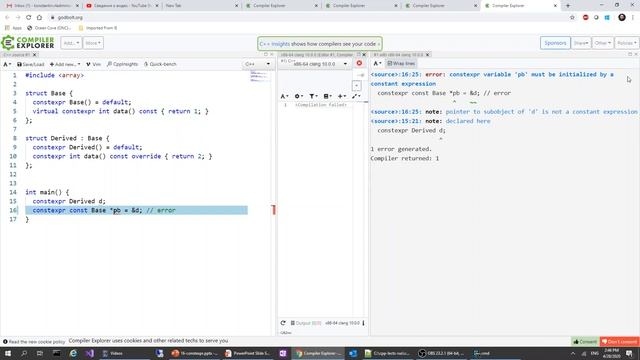The image size is (640, 360).
Task: Click the Sponsors button
Action: click(555, 43)
